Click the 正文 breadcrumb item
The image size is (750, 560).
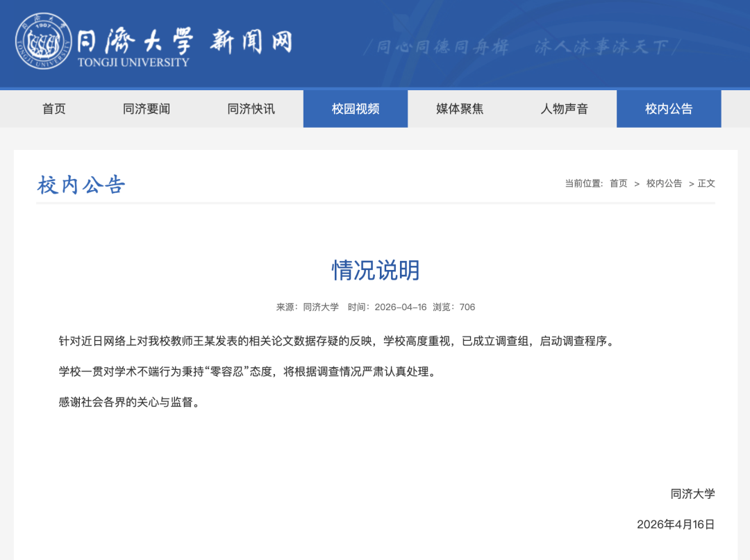click(x=706, y=183)
